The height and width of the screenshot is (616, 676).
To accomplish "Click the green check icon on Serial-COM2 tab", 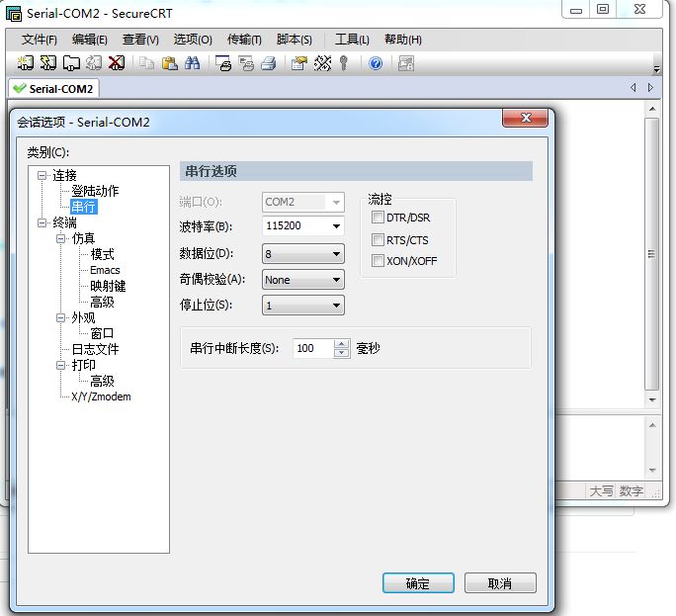I will click(x=20, y=88).
